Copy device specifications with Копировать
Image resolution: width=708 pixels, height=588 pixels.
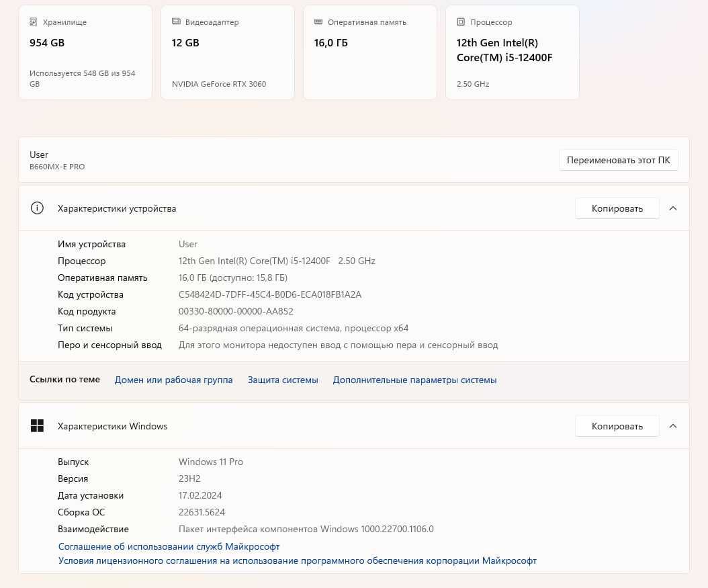point(617,208)
